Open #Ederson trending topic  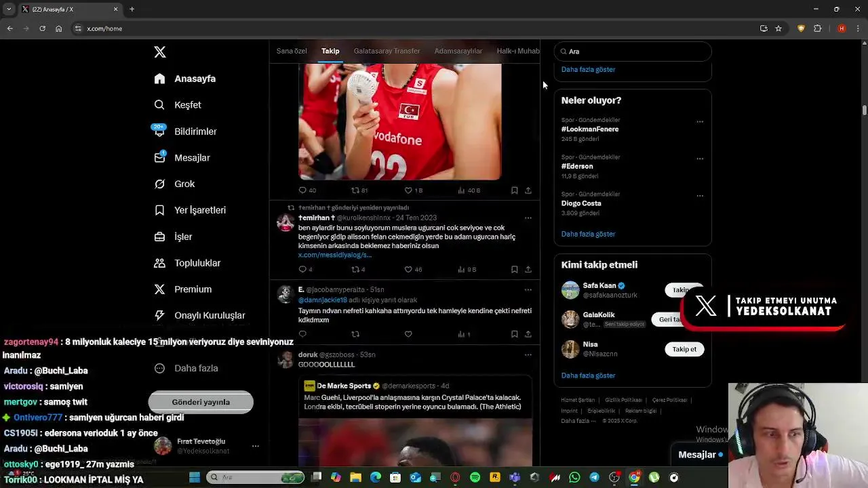(577, 166)
